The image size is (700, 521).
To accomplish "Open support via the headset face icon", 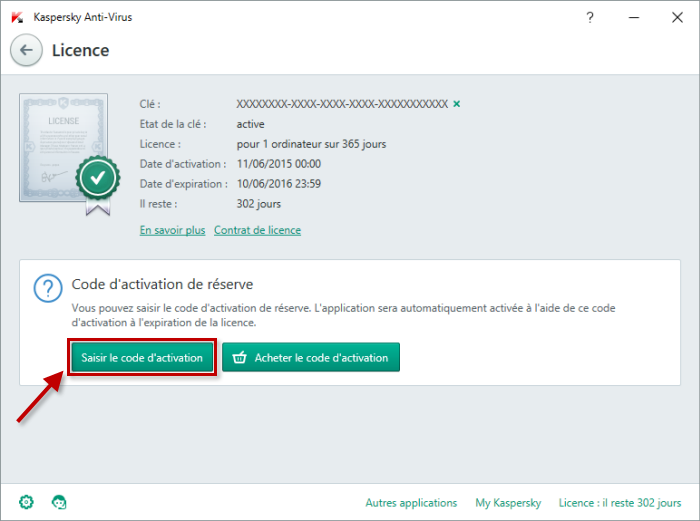I will click(x=59, y=502).
